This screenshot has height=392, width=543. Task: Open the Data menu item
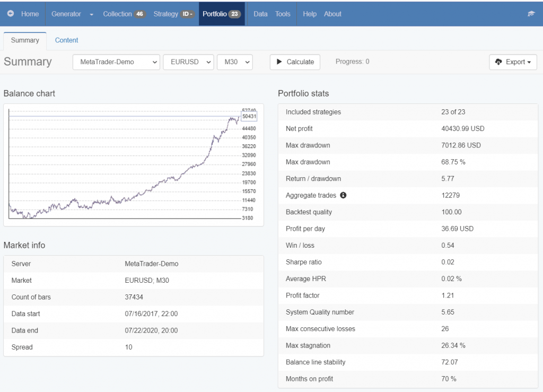pyautogui.click(x=260, y=14)
